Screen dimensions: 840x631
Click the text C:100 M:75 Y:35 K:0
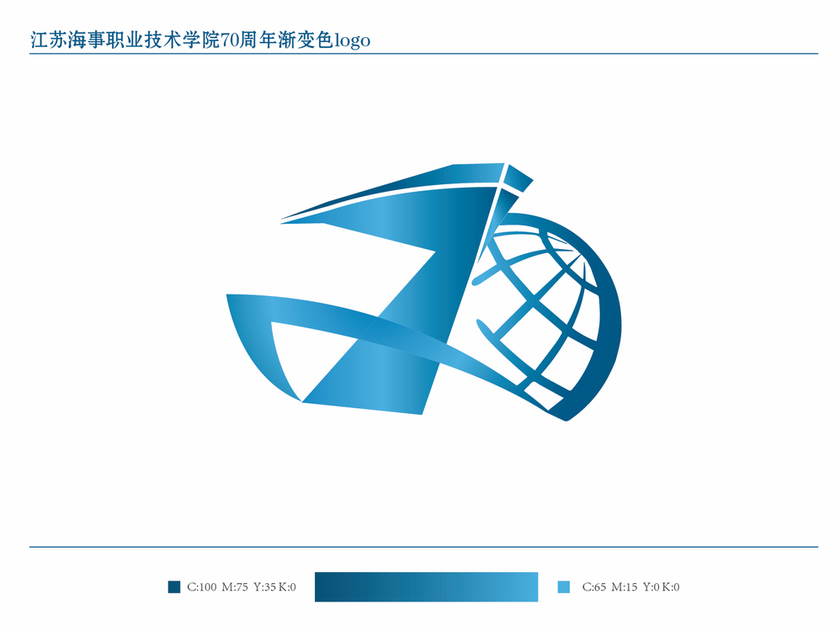242,587
